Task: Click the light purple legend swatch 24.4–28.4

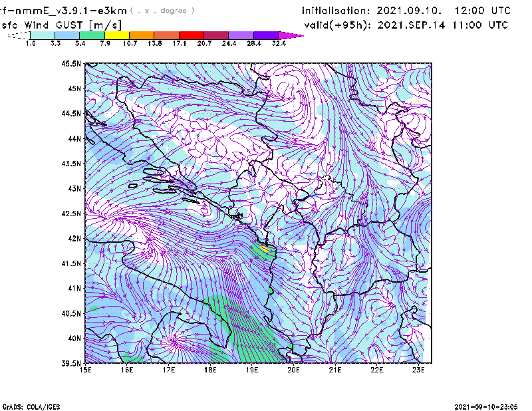Action: (x=241, y=35)
